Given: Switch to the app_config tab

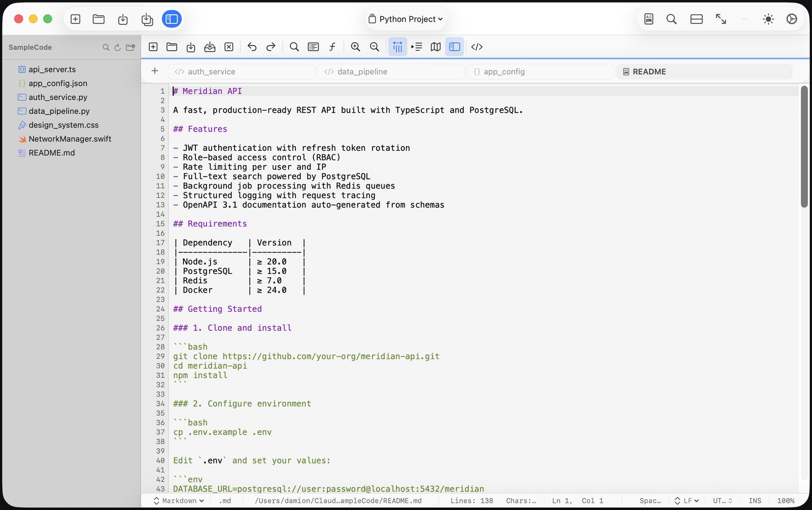Looking at the screenshot, I should [540, 72].
